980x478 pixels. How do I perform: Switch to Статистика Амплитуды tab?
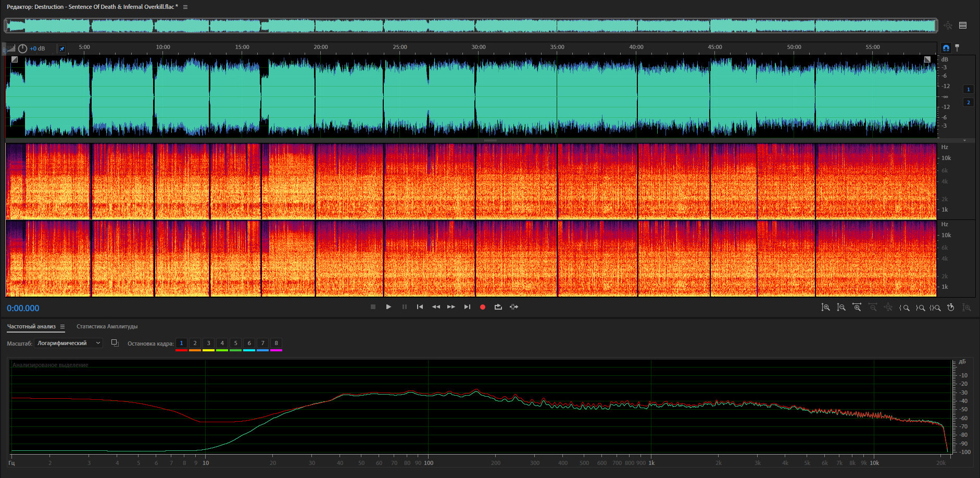click(107, 327)
